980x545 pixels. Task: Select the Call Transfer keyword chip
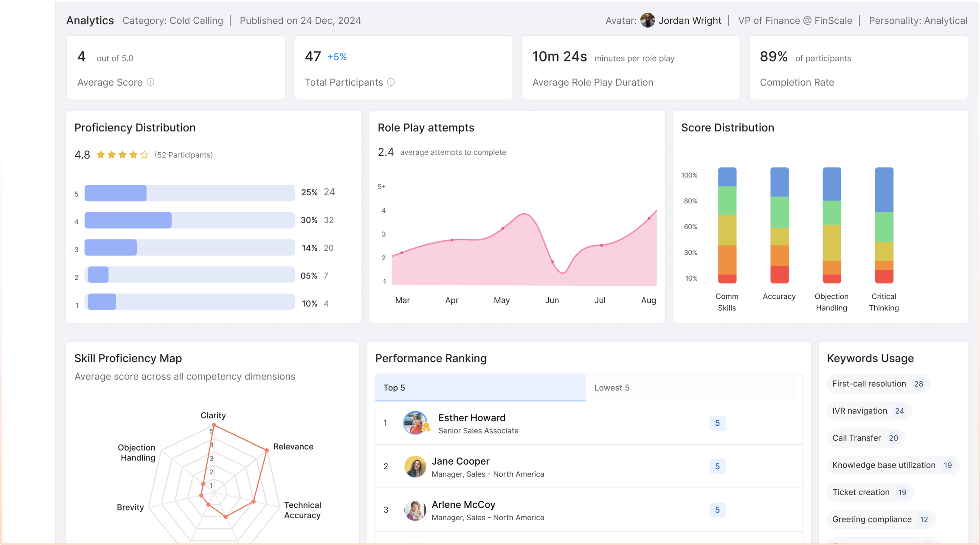pos(866,438)
